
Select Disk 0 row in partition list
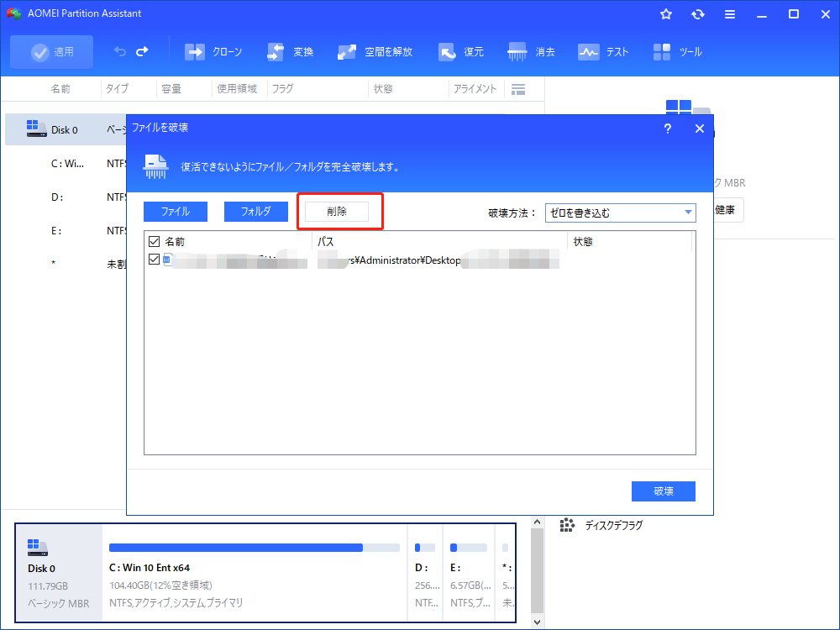pos(66,129)
